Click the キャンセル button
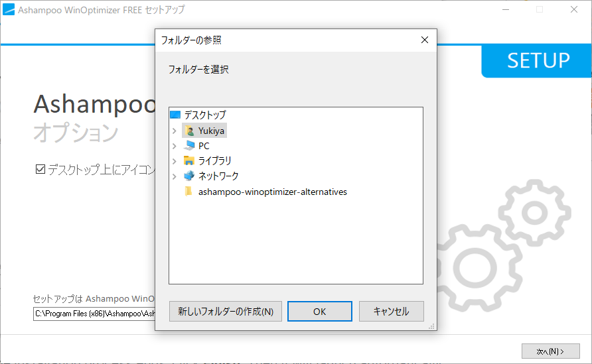 [391, 311]
